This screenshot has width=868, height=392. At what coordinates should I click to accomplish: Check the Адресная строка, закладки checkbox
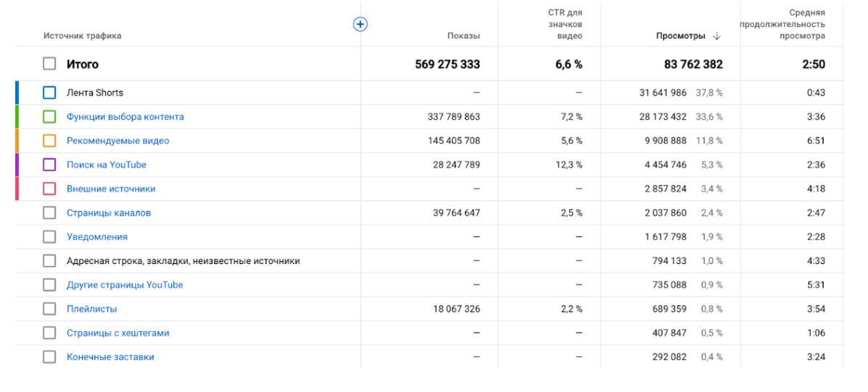[x=49, y=260]
